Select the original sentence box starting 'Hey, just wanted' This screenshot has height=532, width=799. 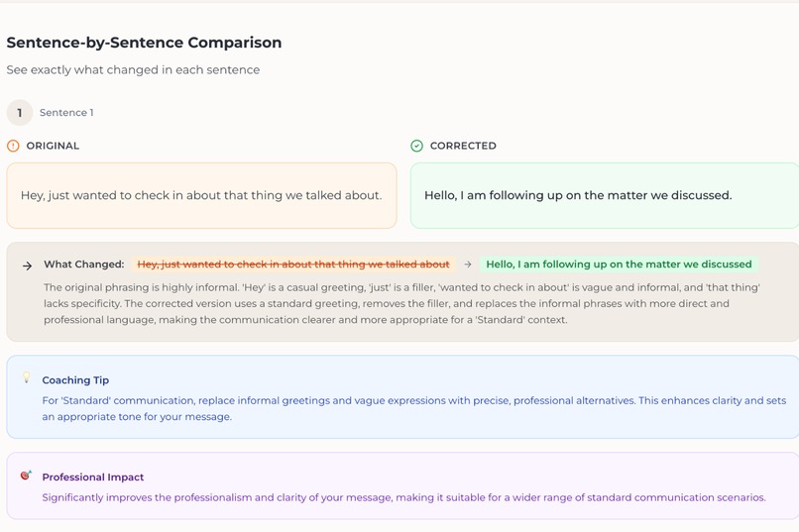point(202,195)
